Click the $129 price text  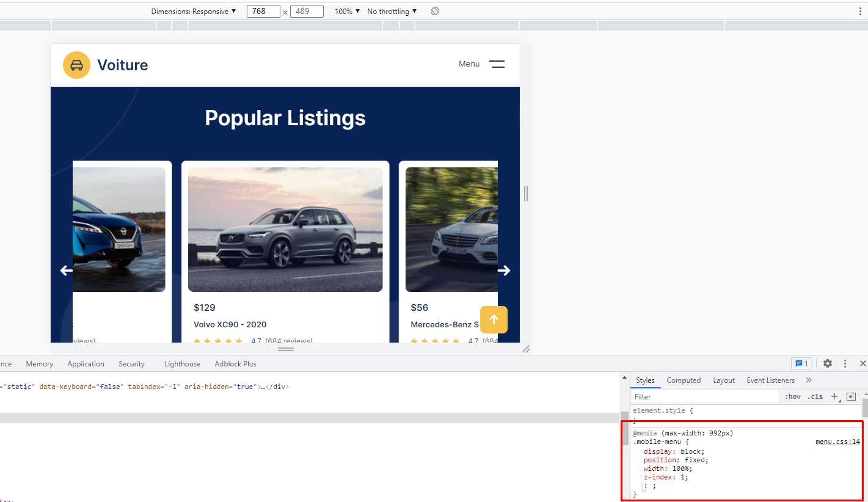[205, 308]
